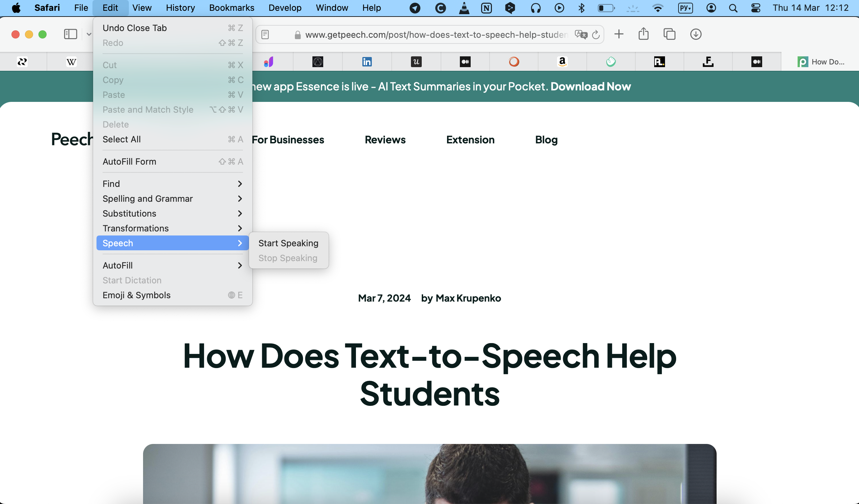Open a new tab with plus icon
This screenshot has width=859, height=504.
[619, 34]
